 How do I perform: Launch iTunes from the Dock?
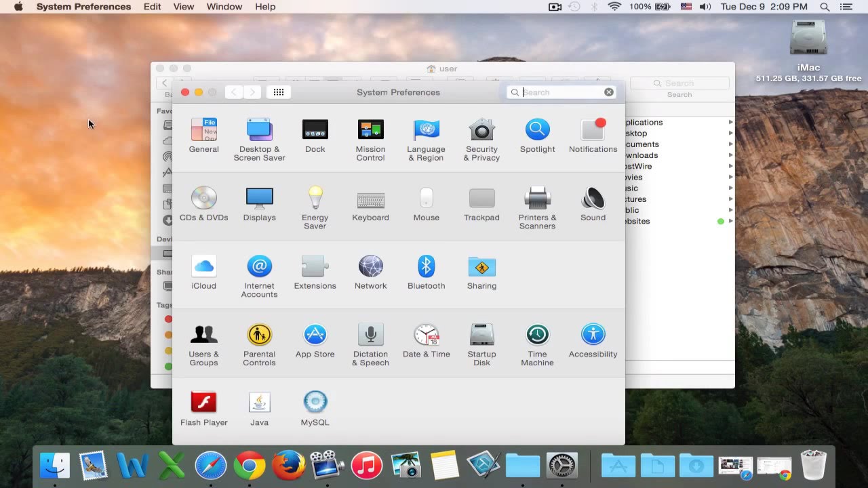pos(367,466)
